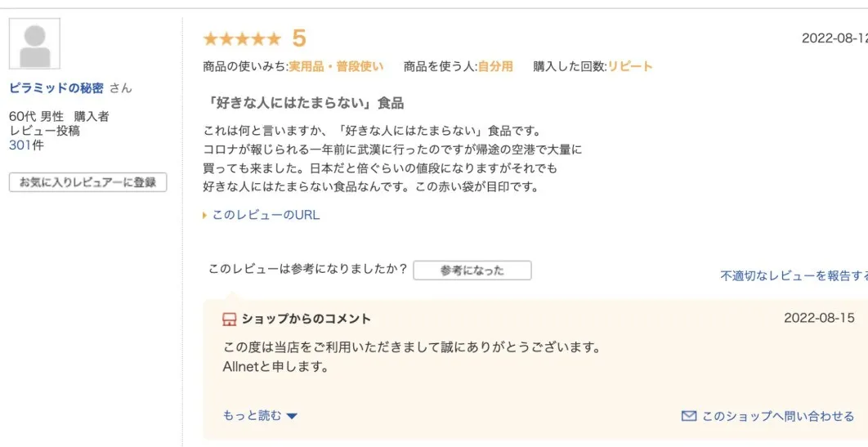Report review via 不適切なレビューを報告する
The image size is (868, 447).
[x=794, y=275]
